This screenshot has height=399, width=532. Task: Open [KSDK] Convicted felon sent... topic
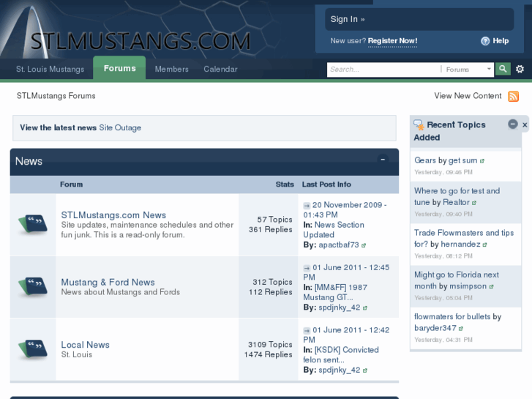click(341, 355)
